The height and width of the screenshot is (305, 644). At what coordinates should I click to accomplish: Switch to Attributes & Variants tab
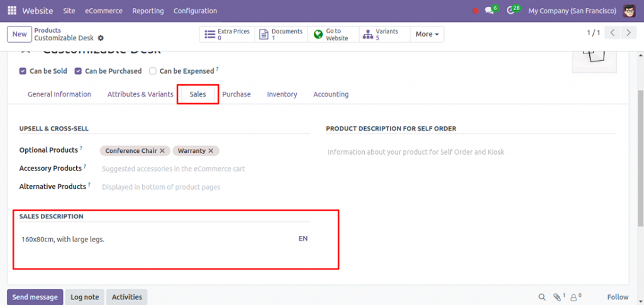coord(140,94)
